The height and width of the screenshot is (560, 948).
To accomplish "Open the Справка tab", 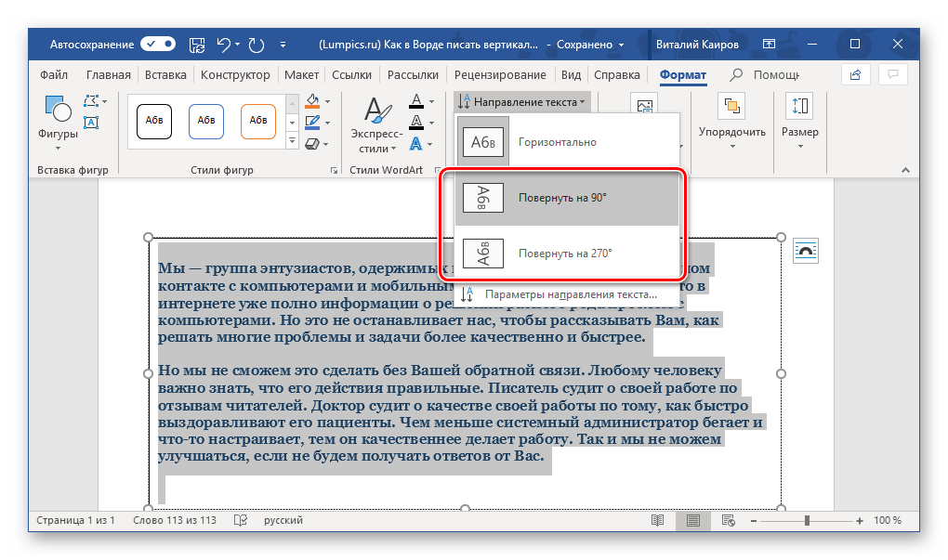I will click(617, 75).
